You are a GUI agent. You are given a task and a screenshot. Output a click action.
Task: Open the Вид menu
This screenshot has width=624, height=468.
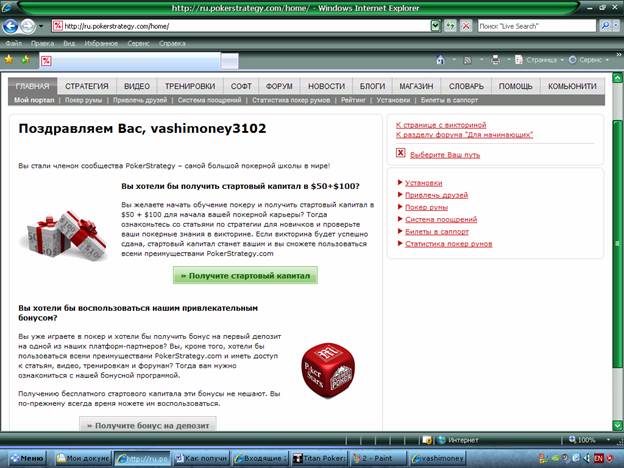(x=69, y=43)
